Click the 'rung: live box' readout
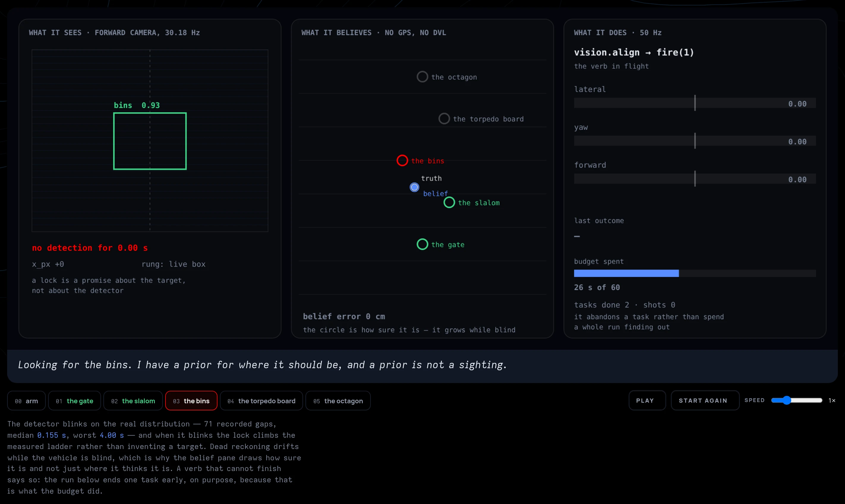 click(174, 264)
